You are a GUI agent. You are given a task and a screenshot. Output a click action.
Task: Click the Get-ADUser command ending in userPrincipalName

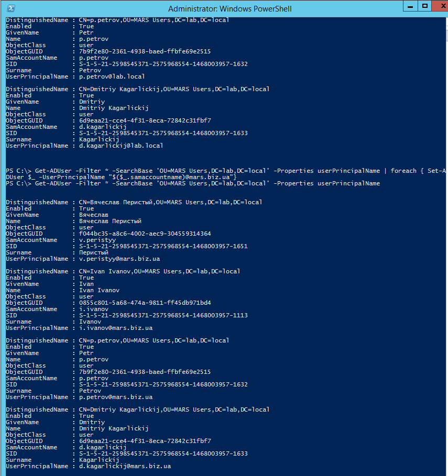(193, 183)
